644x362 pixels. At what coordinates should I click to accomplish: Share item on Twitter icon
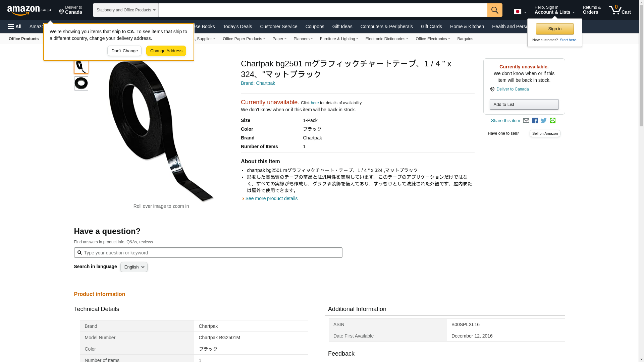point(544,121)
